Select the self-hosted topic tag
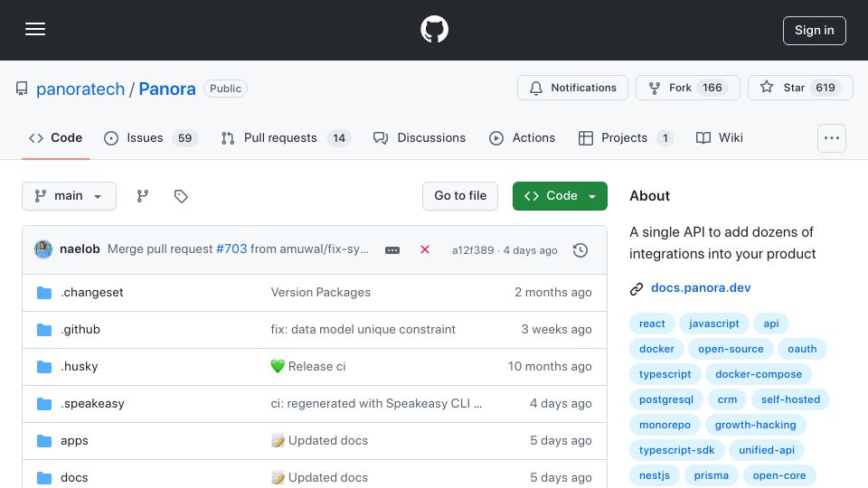Screen dimensions: 868x488 (790, 399)
